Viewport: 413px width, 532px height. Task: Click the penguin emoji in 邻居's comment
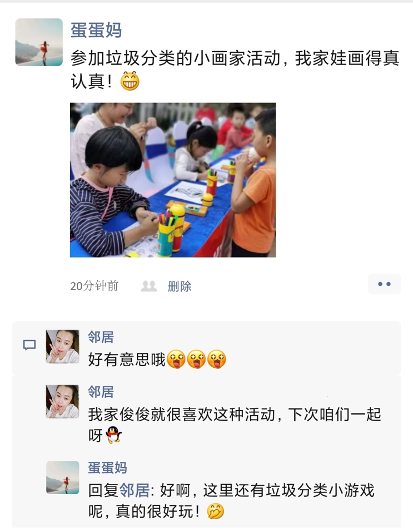coord(113,435)
